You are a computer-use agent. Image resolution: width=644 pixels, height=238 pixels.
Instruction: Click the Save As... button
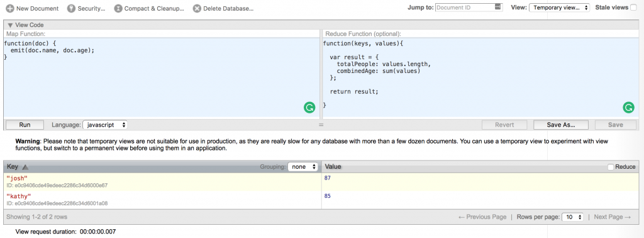tap(560, 125)
